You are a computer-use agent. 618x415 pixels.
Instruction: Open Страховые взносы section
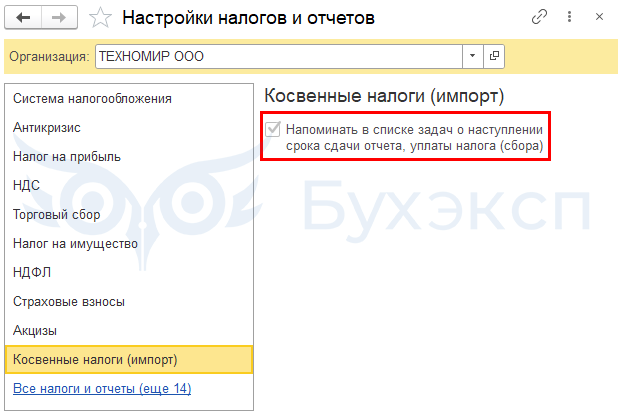pos(129,301)
